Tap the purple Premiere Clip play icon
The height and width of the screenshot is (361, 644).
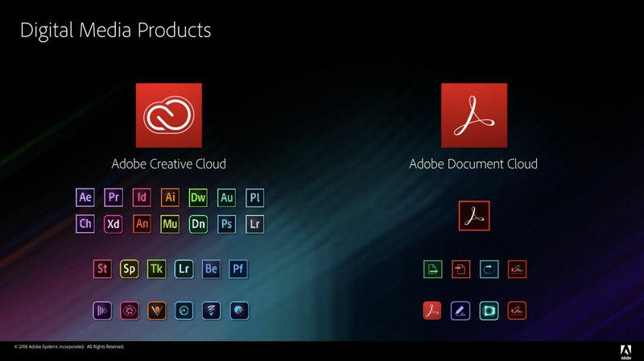(x=102, y=310)
